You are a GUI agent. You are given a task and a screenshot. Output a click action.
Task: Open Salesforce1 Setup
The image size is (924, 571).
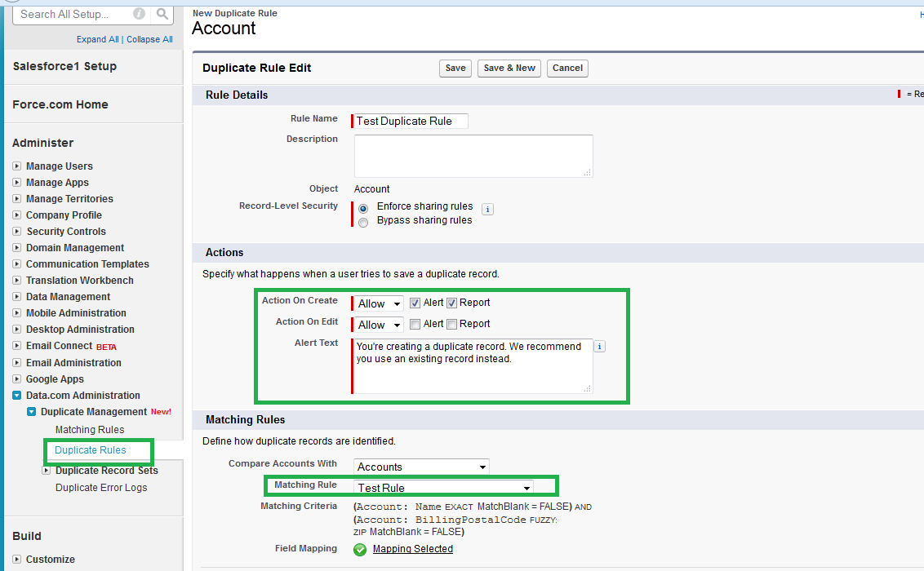[64, 67]
